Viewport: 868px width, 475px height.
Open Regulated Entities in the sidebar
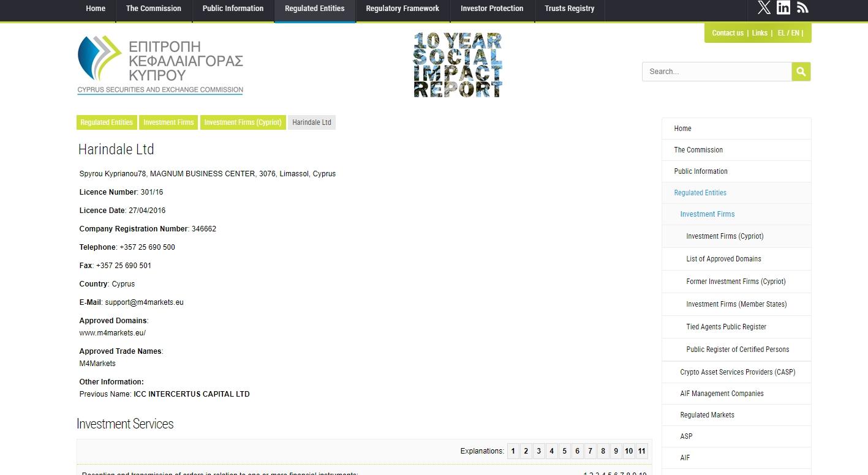pyautogui.click(x=736, y=193)
